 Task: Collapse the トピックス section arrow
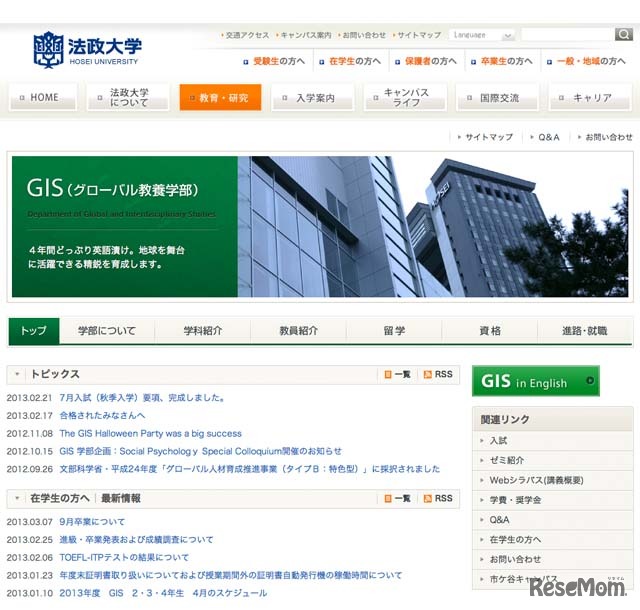17,374
